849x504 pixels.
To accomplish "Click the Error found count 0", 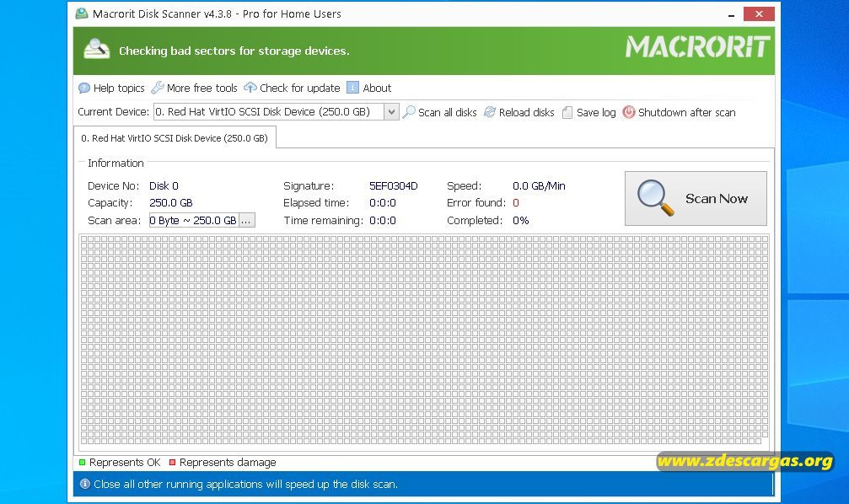I will click(x=516, y=203).
